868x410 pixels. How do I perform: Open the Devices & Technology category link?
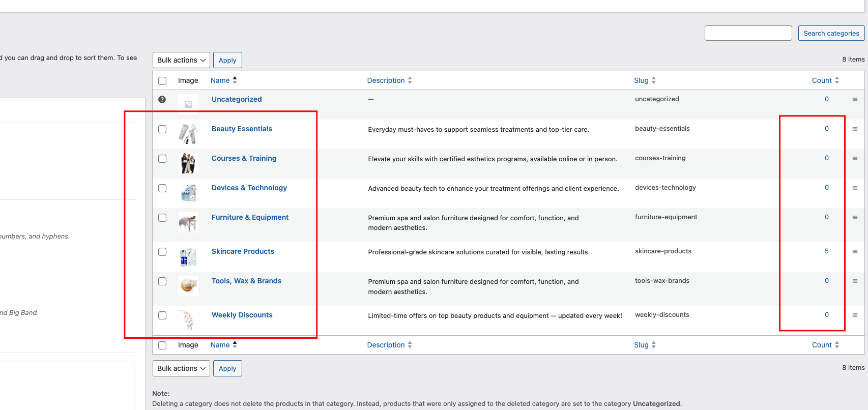coord(249,188)
